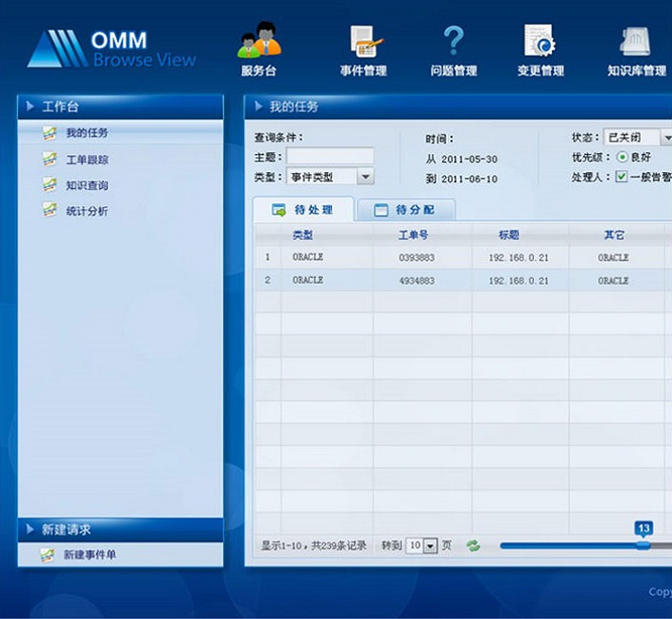Open the 知识库管理 knowledge base icon
The width and height of the screenshot is (672, 619).
[x=635, y=43]
